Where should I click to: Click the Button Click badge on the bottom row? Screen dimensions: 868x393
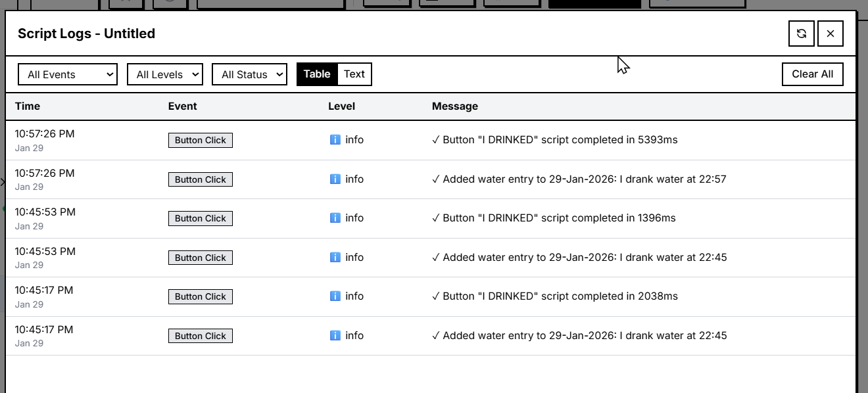(x=200, y=335)
